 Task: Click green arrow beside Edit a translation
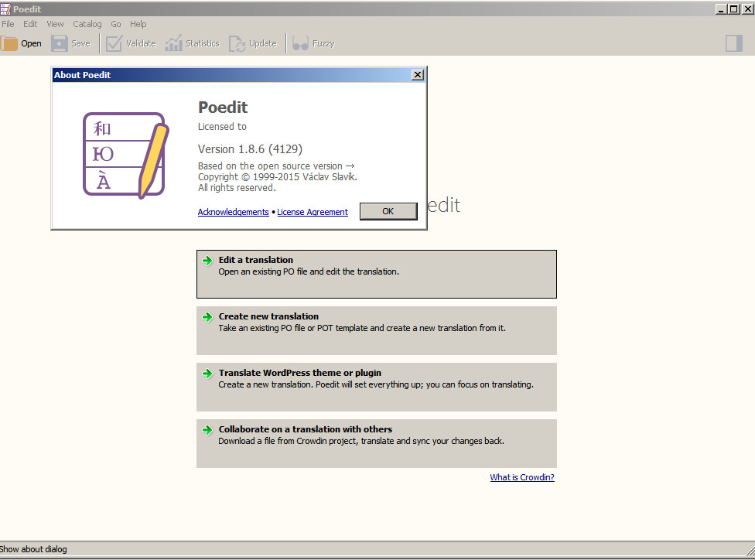click(206, 260)
